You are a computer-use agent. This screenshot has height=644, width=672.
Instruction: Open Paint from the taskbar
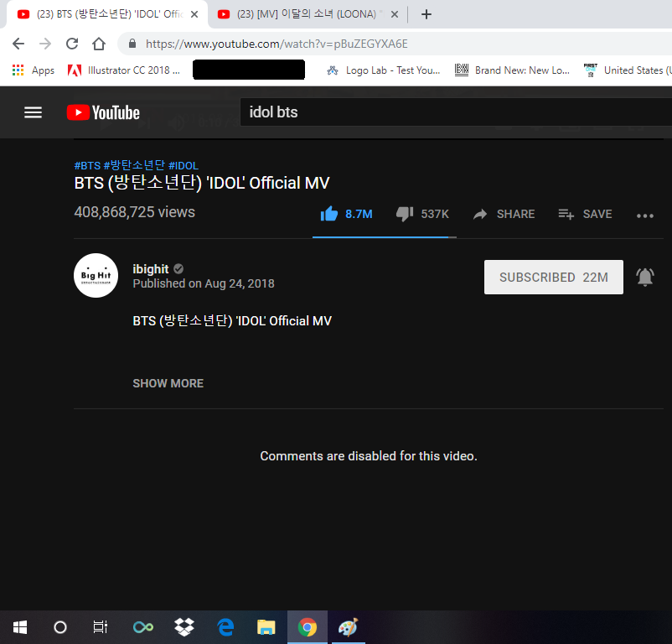click(348, 627)
